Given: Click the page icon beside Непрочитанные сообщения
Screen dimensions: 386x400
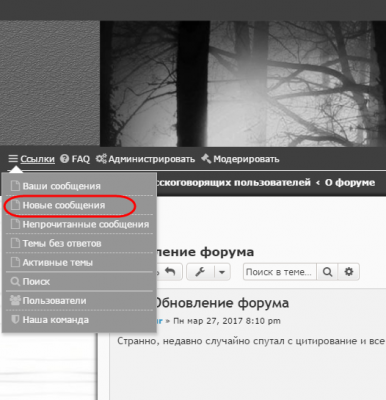Looking at the screenshot, I should (x=15, y=224).
